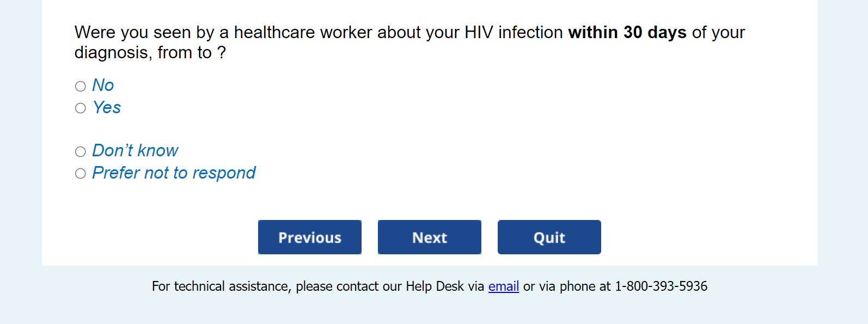Click the bold "within 30 days" text
The width and height of the screenshot is (868, 324).
627,33
